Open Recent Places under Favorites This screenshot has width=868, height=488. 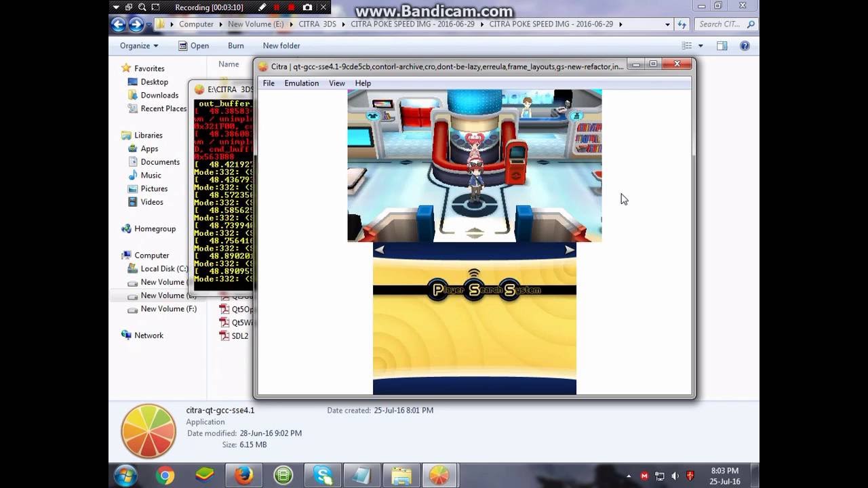click(163, 108)
